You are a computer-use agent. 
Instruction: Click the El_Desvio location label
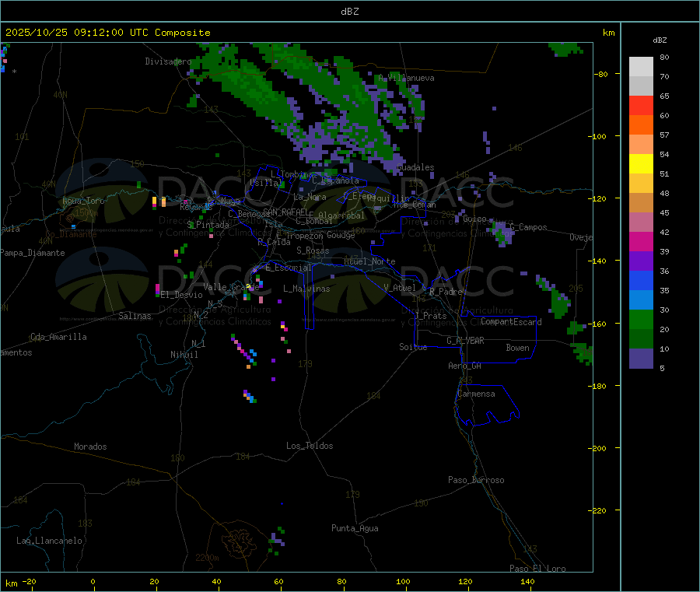click(181, 295)
